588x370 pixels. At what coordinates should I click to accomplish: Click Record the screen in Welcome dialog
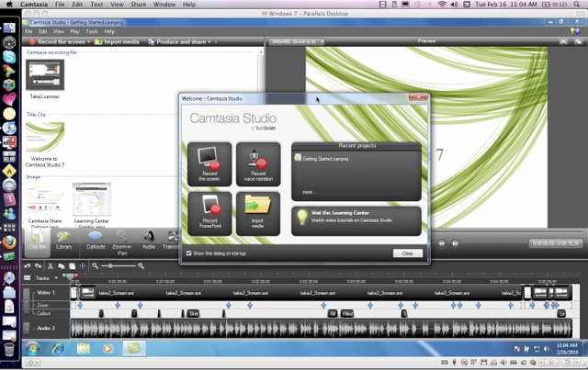(x=209, y=164)
